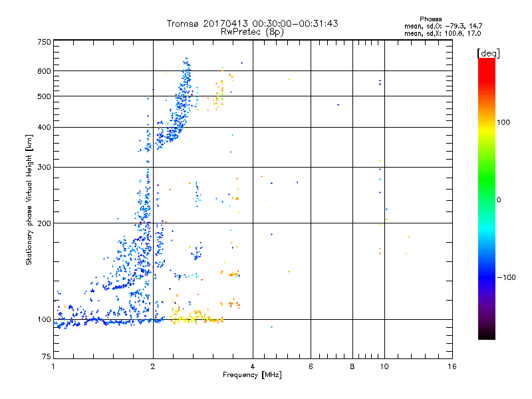The height and width of the screenshot is (399, 532).
Task: Click the y-axis tick label "300"
Action: [44, 168]
